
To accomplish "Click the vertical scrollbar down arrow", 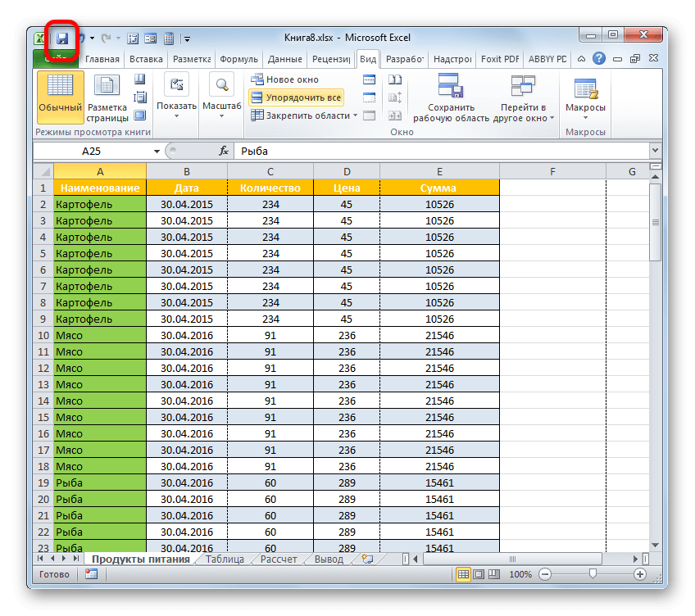I will (x=655, y=545).
